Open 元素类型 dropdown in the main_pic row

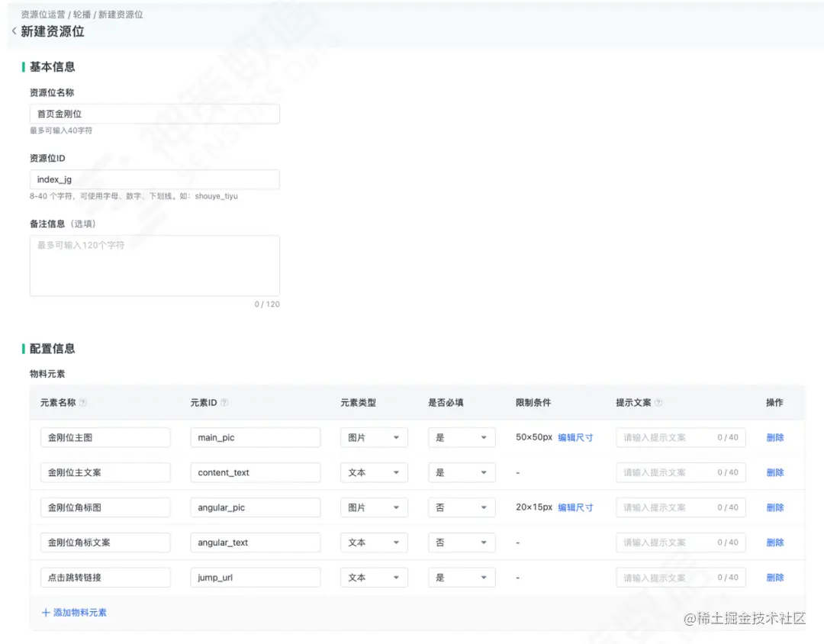[374, 437]
